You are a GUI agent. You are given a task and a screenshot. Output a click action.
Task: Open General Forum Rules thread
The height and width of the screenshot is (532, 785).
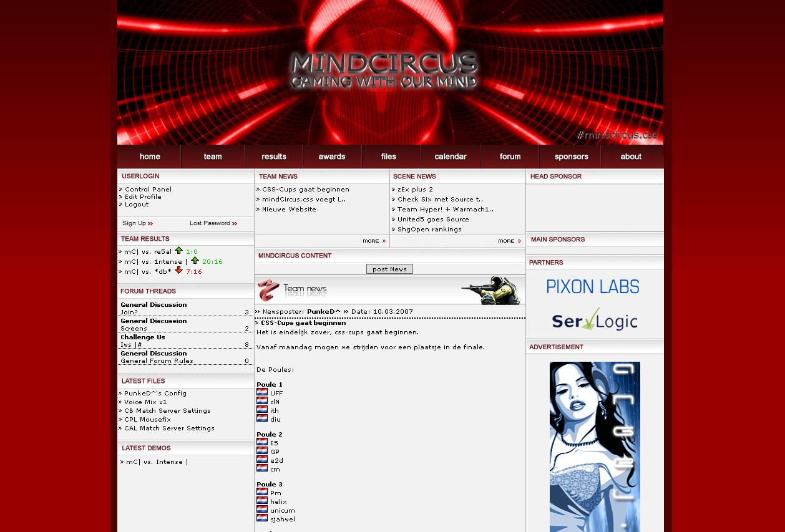pyautogui.click(x=157, y=361)
